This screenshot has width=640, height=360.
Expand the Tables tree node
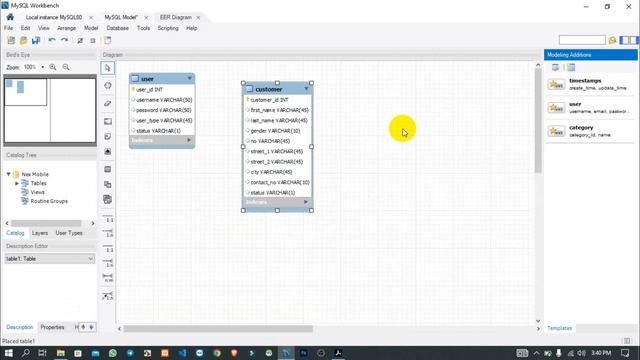[17, 183]
